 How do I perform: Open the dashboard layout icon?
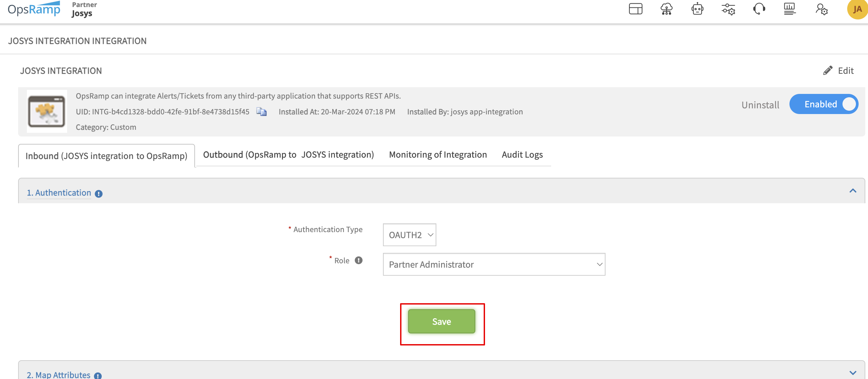tap(635, 9)
